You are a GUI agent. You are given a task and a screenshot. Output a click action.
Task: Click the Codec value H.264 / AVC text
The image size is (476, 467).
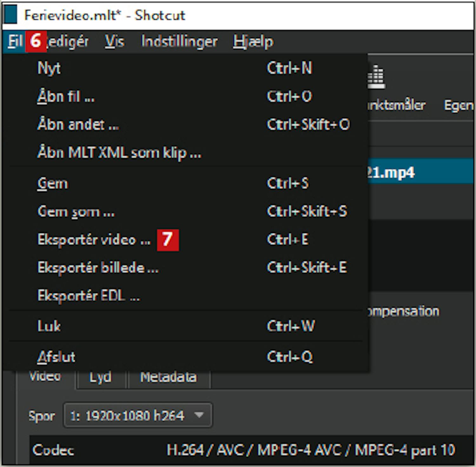coord(311,450)
